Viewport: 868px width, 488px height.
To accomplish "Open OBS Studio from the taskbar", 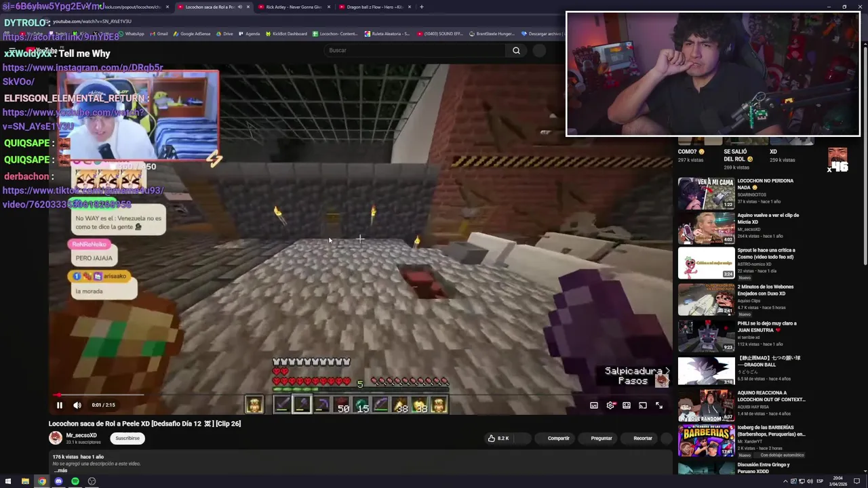I will (92, 482).
